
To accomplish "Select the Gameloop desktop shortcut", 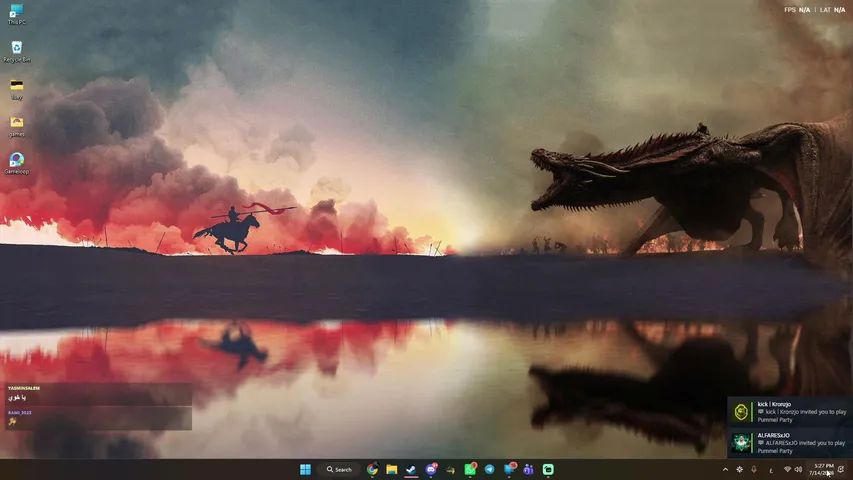I will [16, 163].
